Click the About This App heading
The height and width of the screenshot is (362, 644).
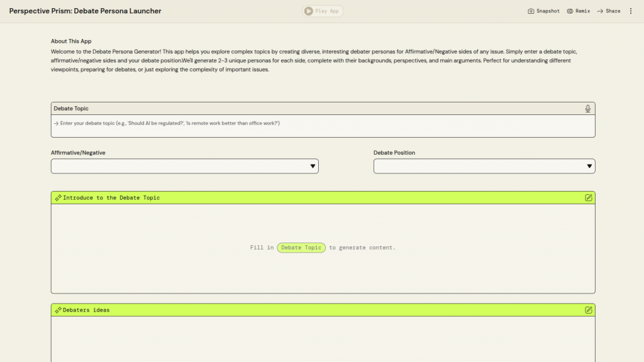pos(71,41)
